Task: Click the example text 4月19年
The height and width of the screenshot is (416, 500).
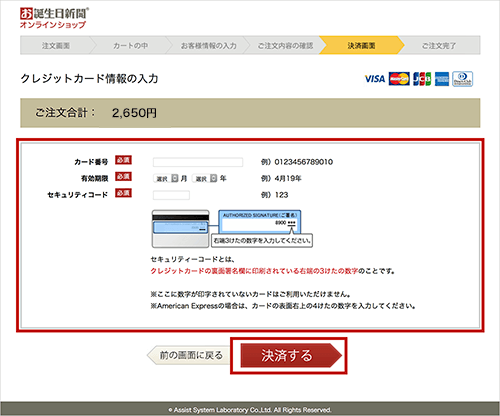Action: (288, 178)
